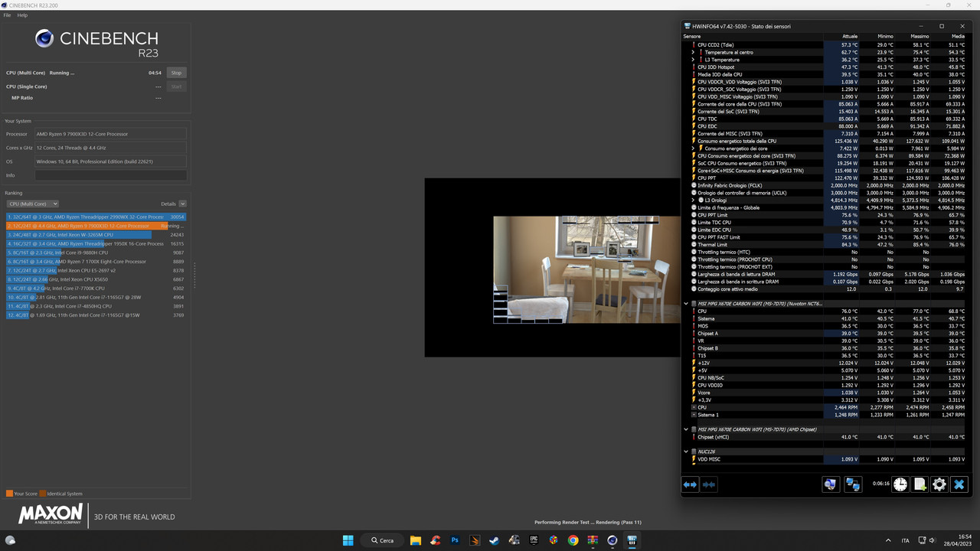Click Windows Start button on taskbar
This screenshot has height=551, width=980.
tap(349, 540)
